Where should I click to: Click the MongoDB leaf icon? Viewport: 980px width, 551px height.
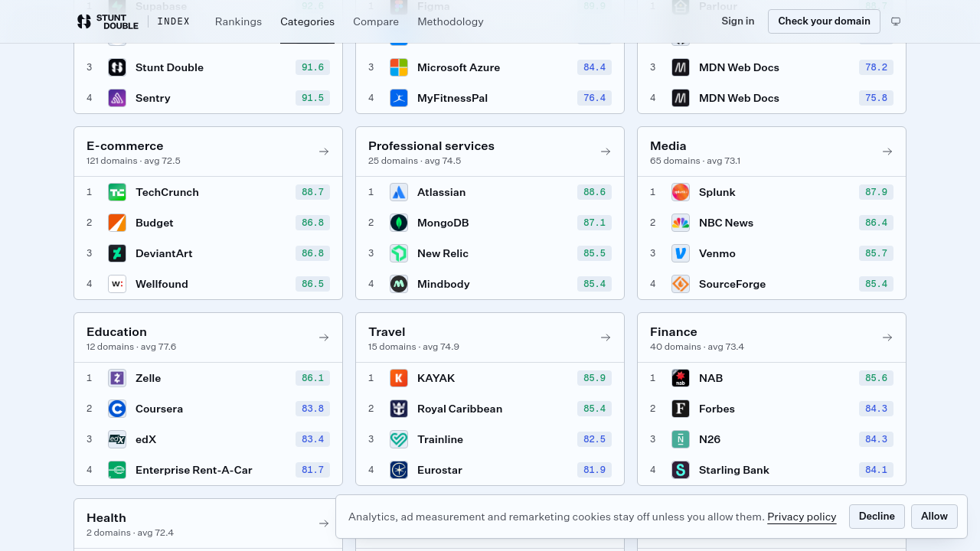pos(399,223)
